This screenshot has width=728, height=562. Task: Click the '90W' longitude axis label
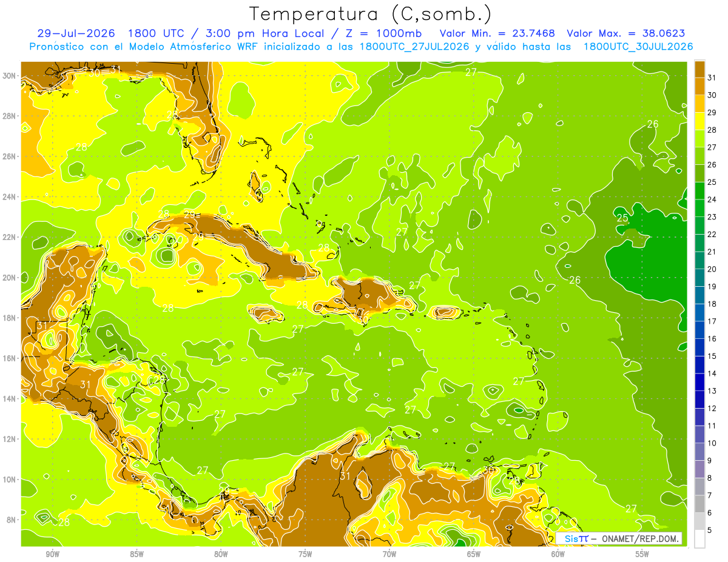[53, 554]
